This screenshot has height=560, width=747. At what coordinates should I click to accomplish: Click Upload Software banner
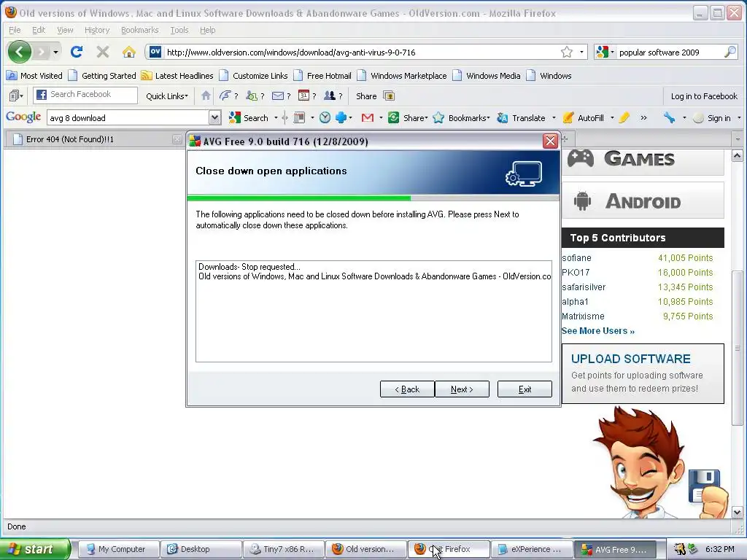[643, 374]
